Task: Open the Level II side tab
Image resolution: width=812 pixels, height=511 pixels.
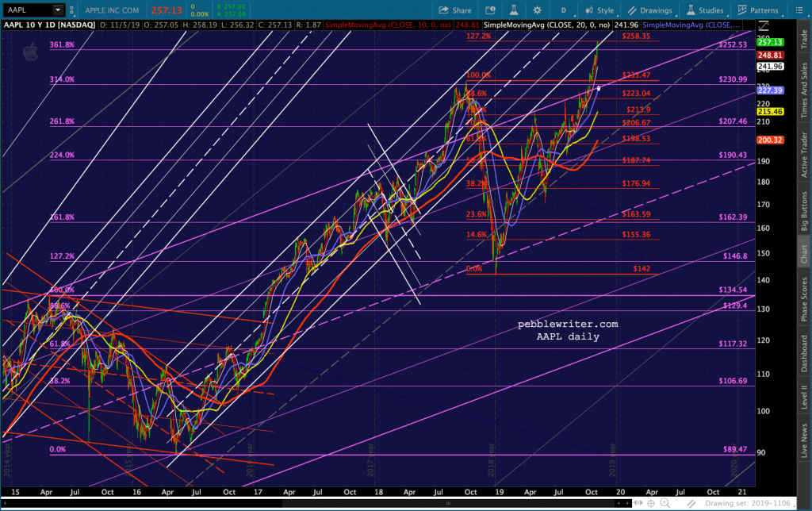Action: click(804, 396)
